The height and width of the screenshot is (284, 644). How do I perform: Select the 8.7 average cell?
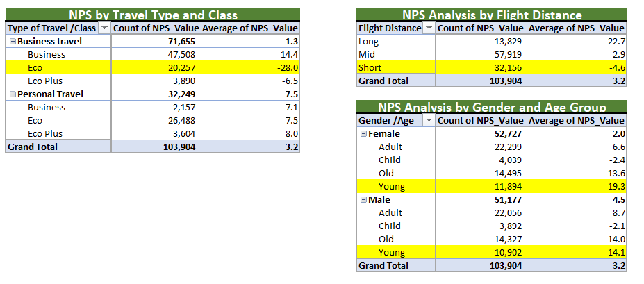pyautogui.click(x=620, y=213)
